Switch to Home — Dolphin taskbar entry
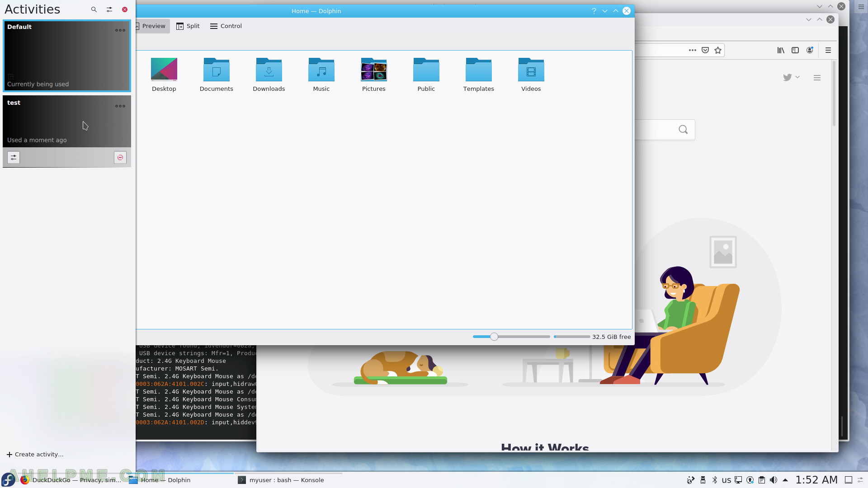The height and width of the screenshot is (488, 868). pos(180,480)
